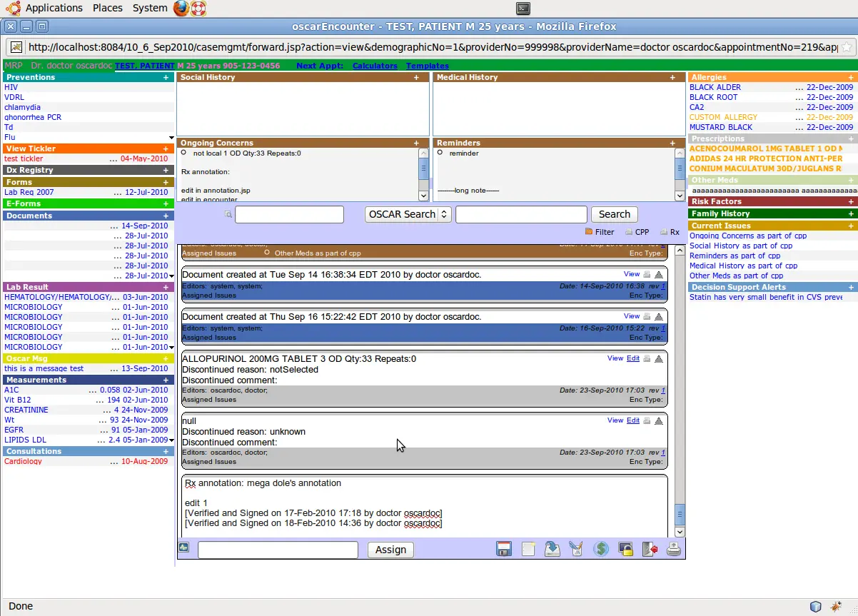Exit encounter using the door icon

tap(649, 550)
